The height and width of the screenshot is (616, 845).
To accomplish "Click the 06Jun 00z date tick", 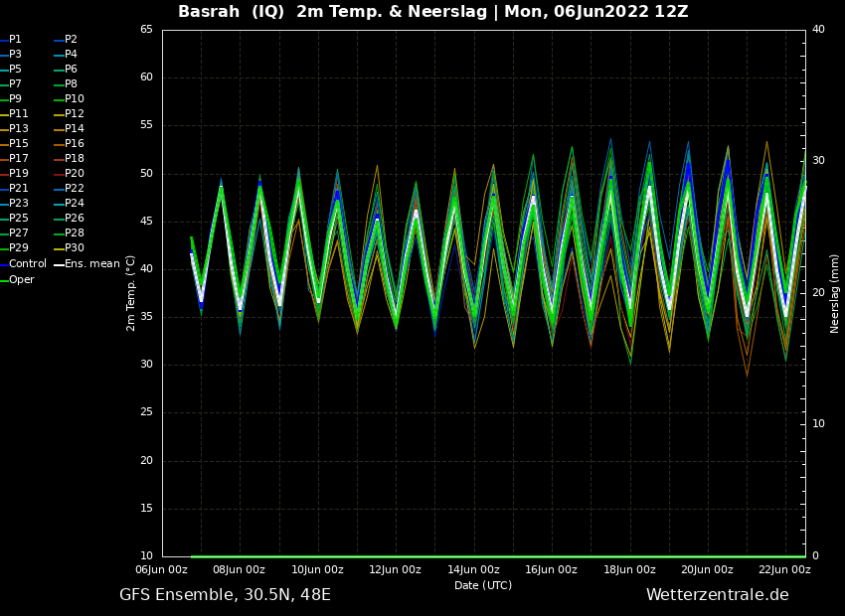I will [x=161, y=570].
